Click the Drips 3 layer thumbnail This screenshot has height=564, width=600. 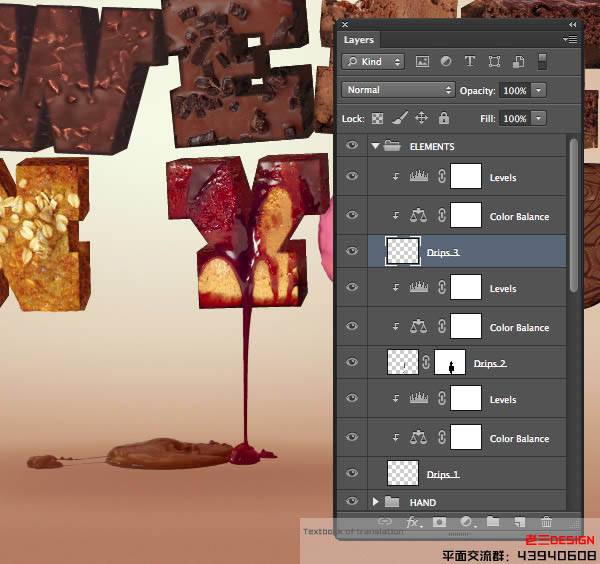pos(403,251)
